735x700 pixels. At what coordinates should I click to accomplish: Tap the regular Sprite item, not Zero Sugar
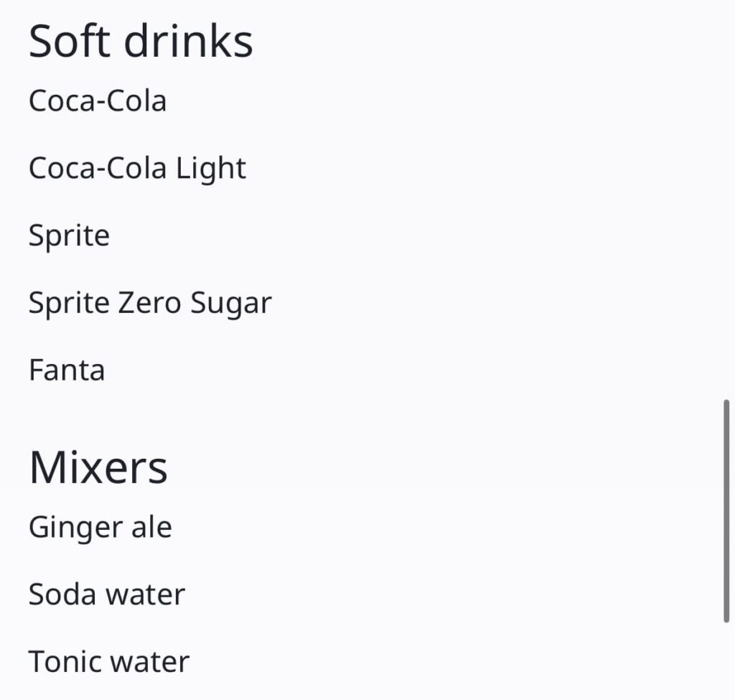pyautogui.click(x=69, y=236)
